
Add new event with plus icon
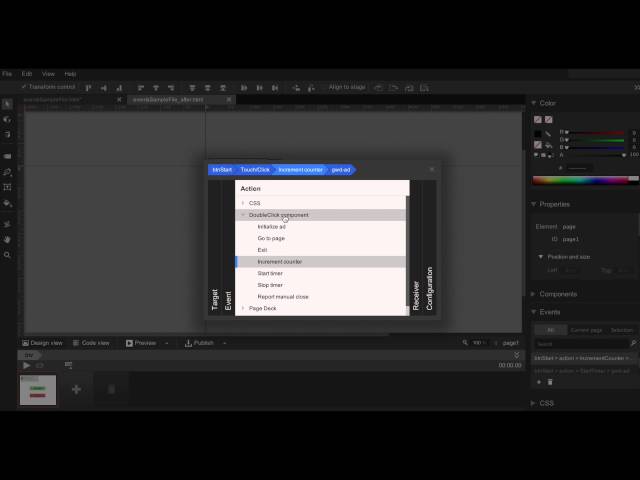pos(539,382)
